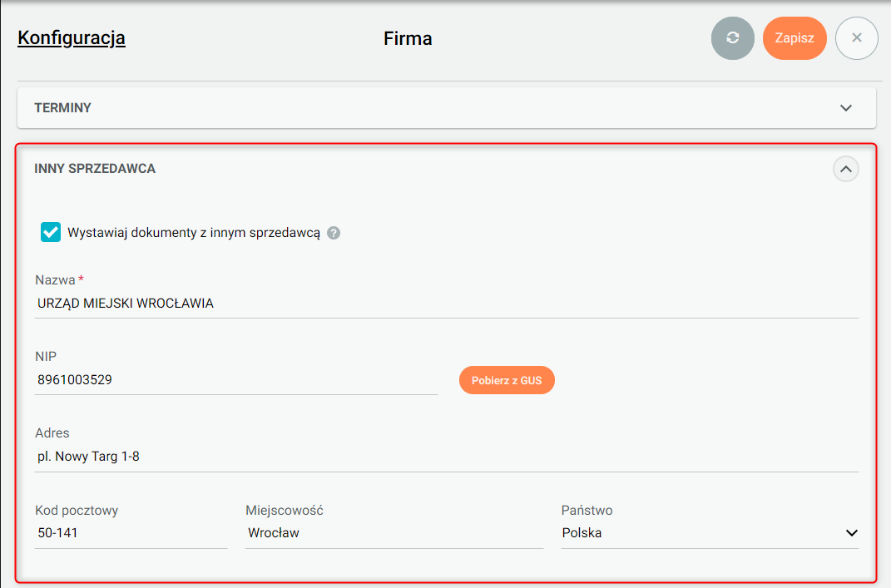Click the Adres text field

tap(446, 456)
